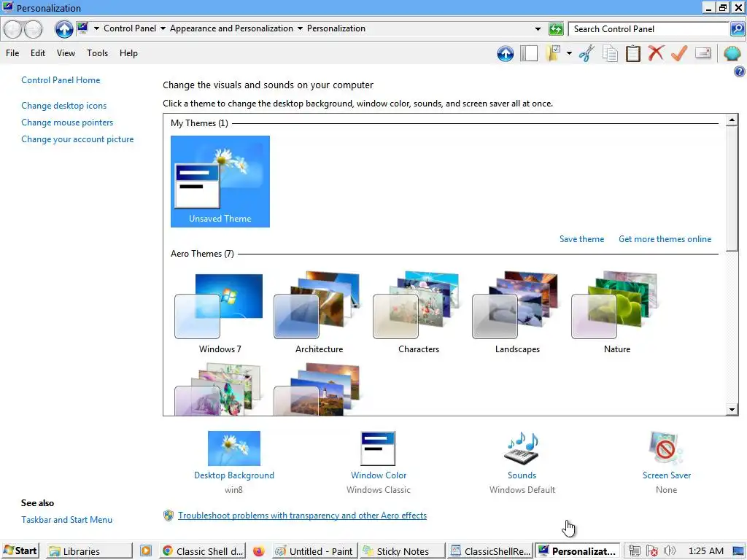Screen dimensions: 747x560
Task: Click Control Panel breadcrumb segment
Action: point(130,28)
